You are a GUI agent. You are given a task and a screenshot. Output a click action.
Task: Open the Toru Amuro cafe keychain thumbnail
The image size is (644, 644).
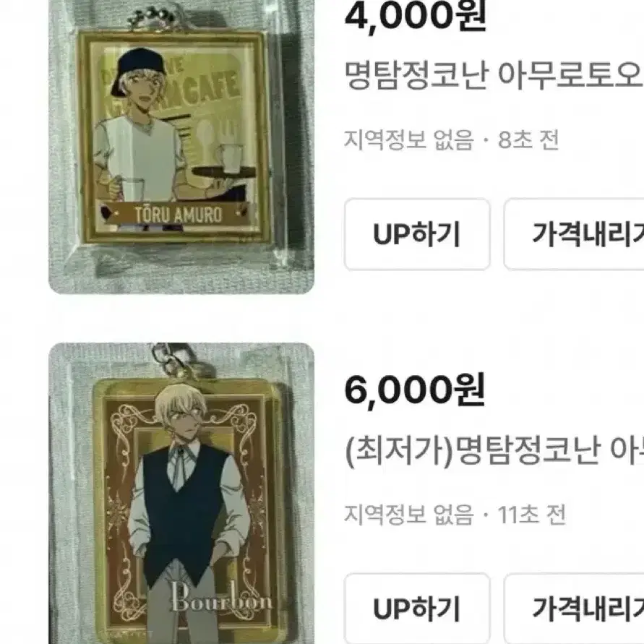181,147
